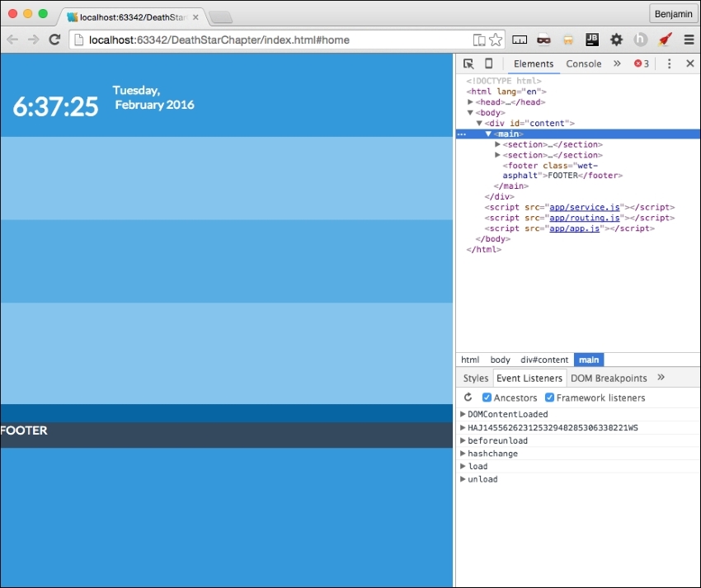Disable the Ancestors checkbox
The image size is (701, 588).
(487, 397)
